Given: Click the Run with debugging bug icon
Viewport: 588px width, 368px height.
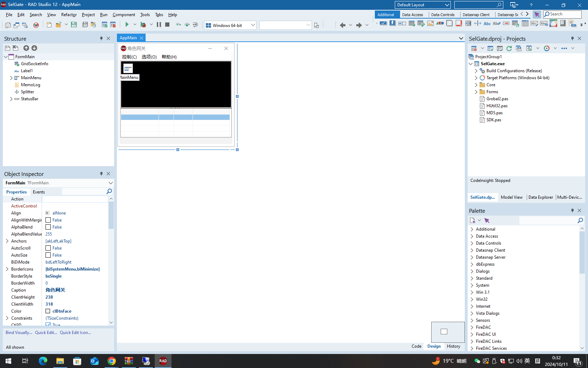Looking at the screenshot, I should click(x=143, y=25).
